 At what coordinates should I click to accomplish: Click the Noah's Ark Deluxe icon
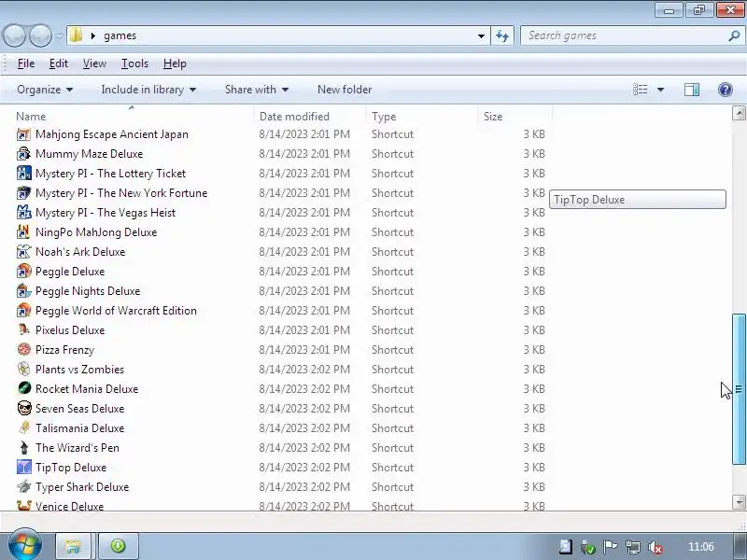point(24,252)
